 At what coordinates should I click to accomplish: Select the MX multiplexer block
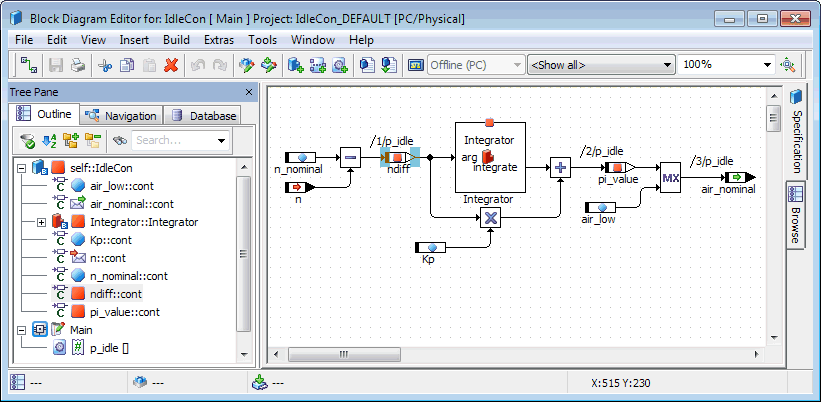[670, 178]
